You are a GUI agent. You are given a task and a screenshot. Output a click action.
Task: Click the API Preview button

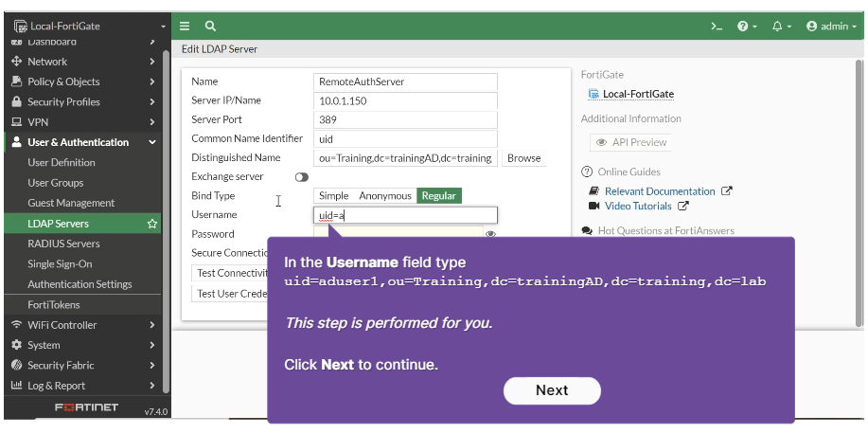631,142
